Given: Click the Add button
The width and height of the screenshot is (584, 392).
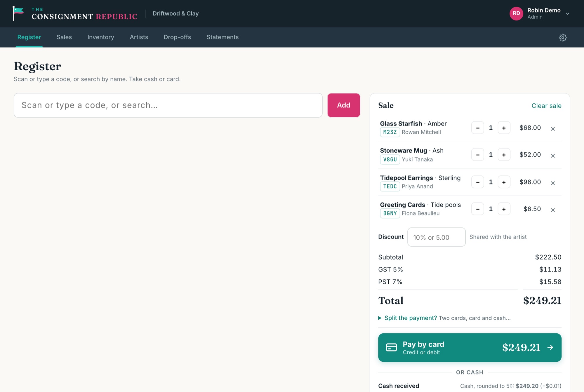Looking at the screenshot, I should point(344,105).
